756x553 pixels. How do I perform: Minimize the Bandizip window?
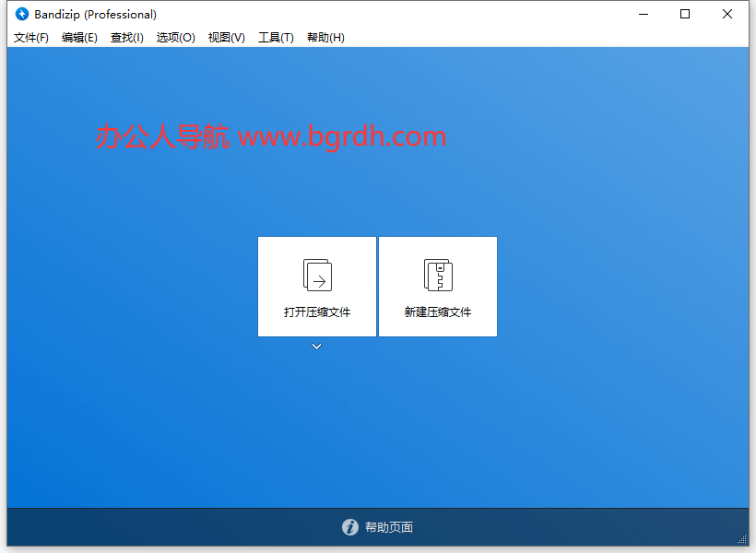pyautogui.click(x=643, y=14)
